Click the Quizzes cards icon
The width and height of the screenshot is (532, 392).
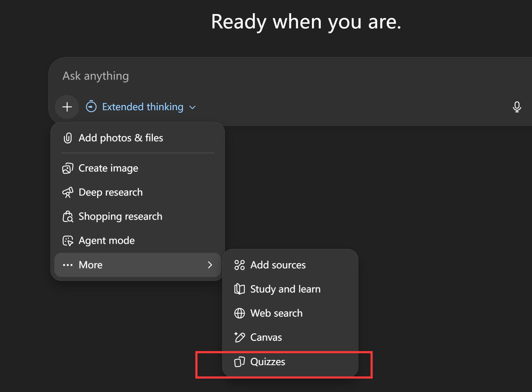[x=240, y=362]
